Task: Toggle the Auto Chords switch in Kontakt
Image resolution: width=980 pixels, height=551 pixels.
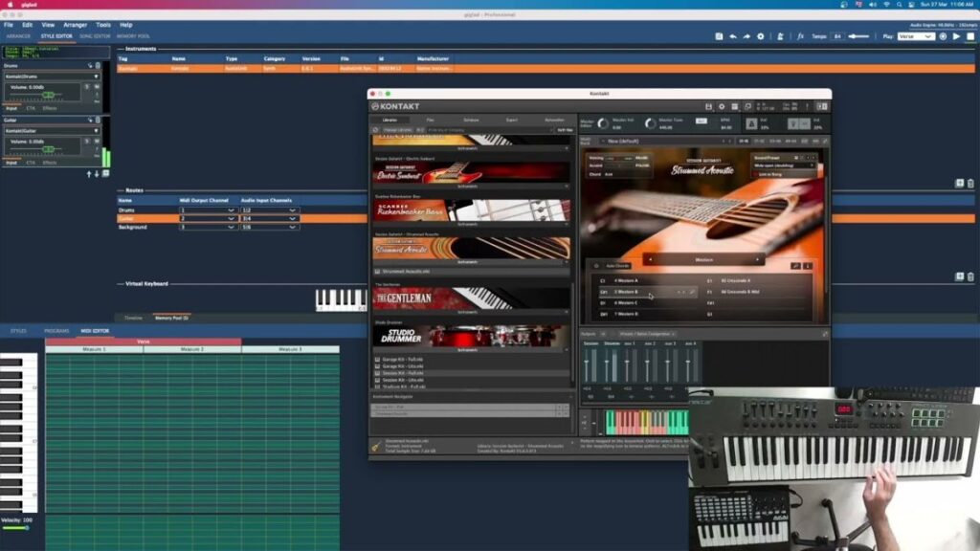Action: [594, 265]
